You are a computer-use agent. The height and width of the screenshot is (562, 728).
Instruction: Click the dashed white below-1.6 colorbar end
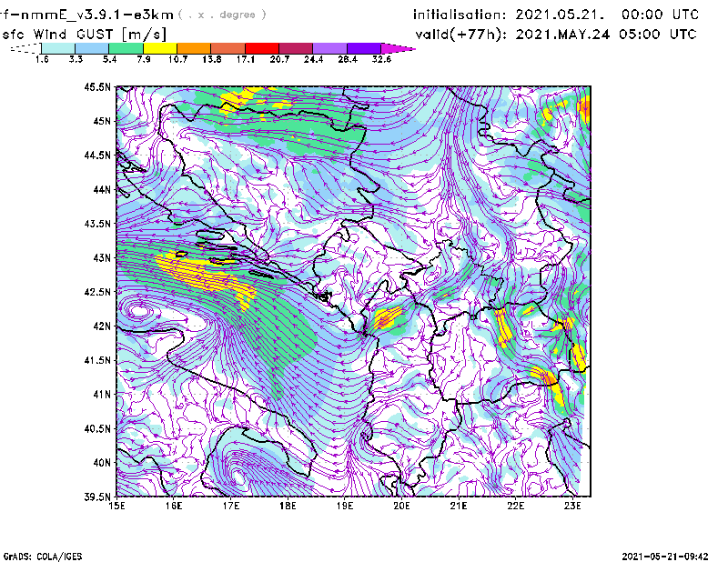pyautogui.click(x=25, y=48)
